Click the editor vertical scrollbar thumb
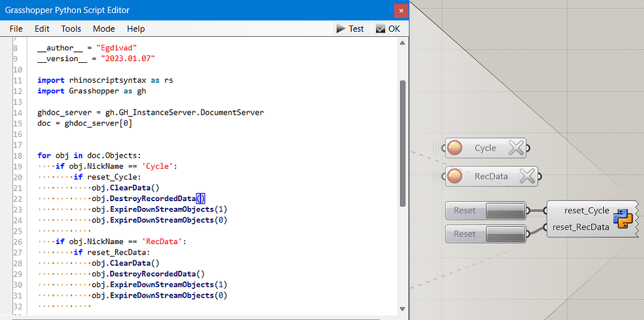This screenshot has height=320, width=644. click(x=403, y=143)
